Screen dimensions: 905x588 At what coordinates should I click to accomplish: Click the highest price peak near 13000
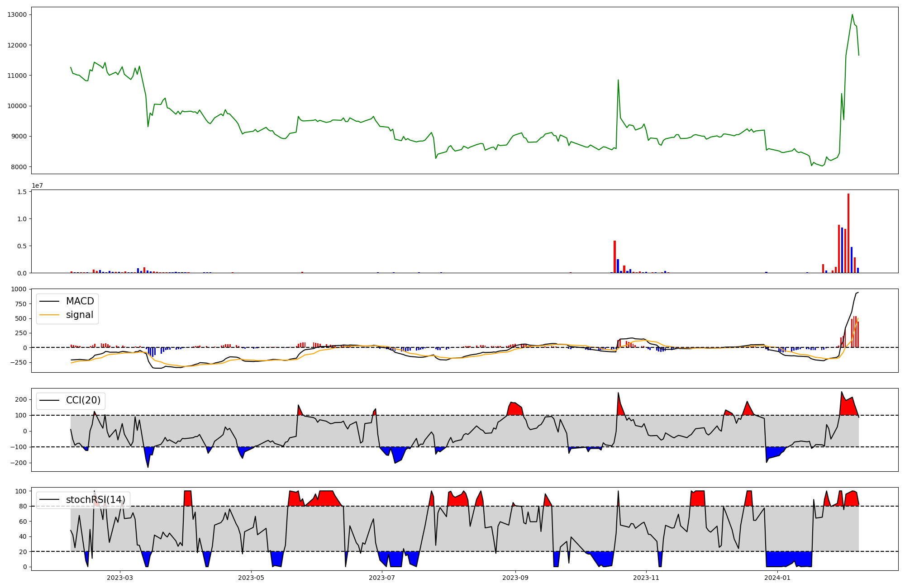pyautogui.click(x=852, y=15)
